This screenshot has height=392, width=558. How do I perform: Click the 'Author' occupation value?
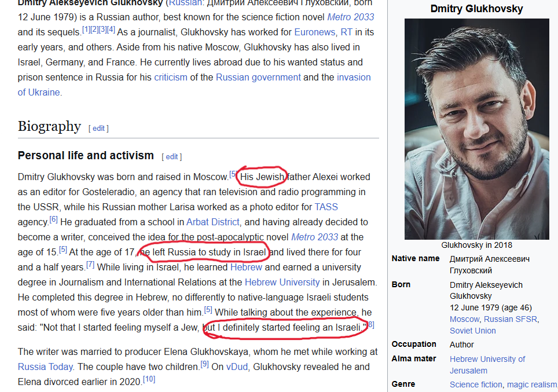pos(461,345)
